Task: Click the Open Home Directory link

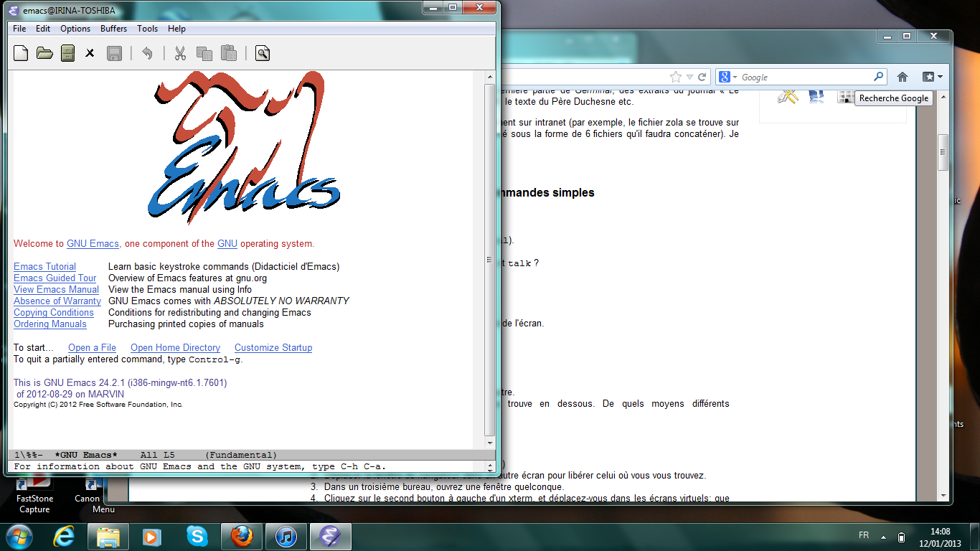Action: [175, 347]
